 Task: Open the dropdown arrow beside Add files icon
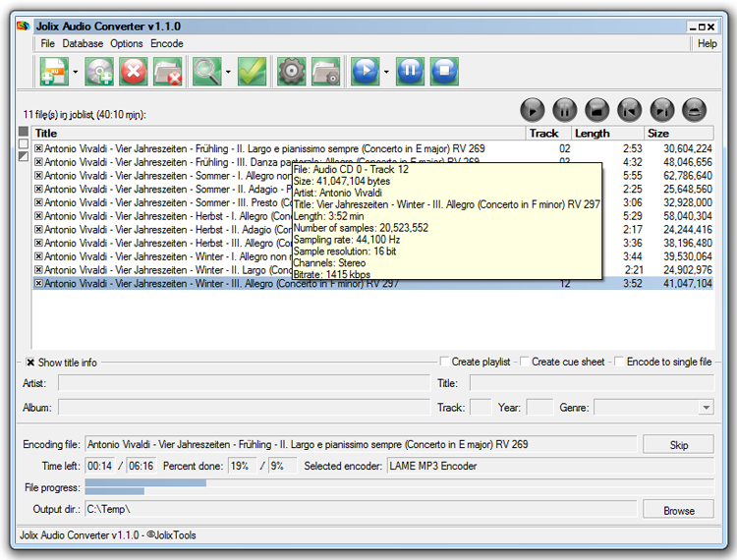coord(76,72)
